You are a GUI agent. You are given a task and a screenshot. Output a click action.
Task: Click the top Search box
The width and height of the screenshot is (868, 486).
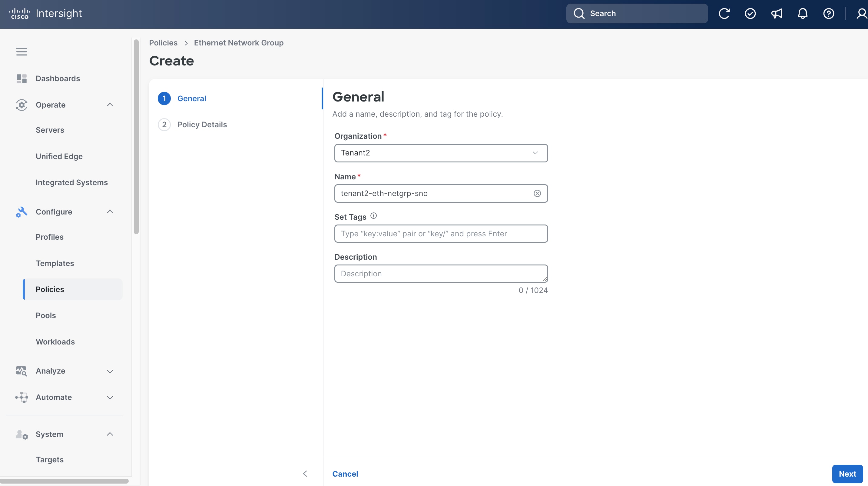[637, 13]
